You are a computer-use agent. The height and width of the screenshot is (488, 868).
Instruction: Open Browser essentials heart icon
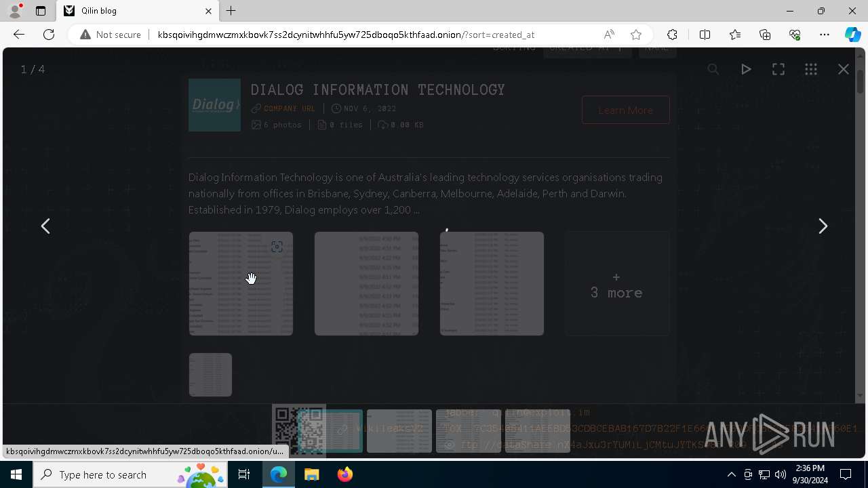click(x=795, y=35)
